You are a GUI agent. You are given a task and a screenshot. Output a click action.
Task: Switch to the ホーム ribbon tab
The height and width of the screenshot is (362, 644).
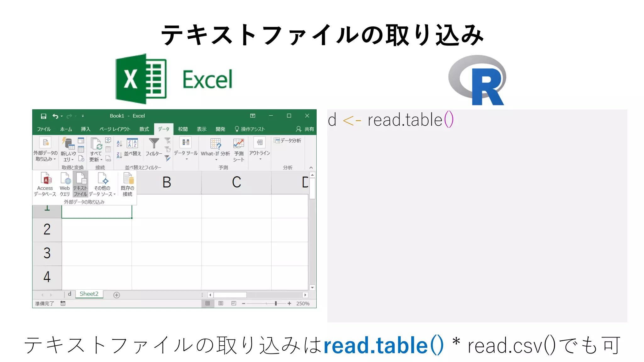point(66,129)
